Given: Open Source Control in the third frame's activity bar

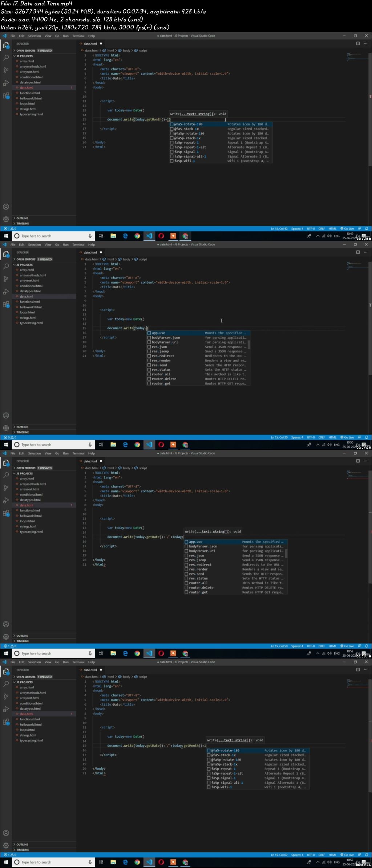Looking at the screenshot, I should point(6,488).
